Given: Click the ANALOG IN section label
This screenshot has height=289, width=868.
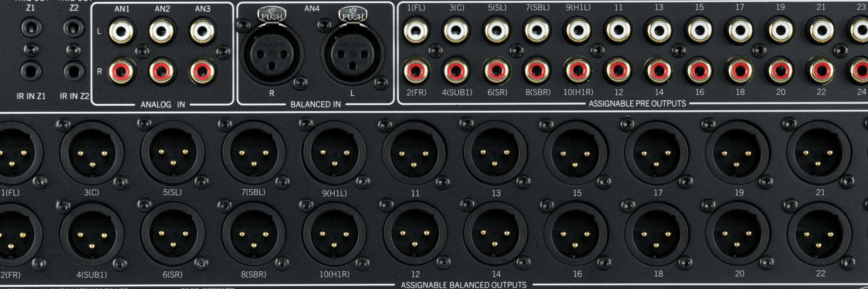Looking at the screenshot, I should point(163,105).
